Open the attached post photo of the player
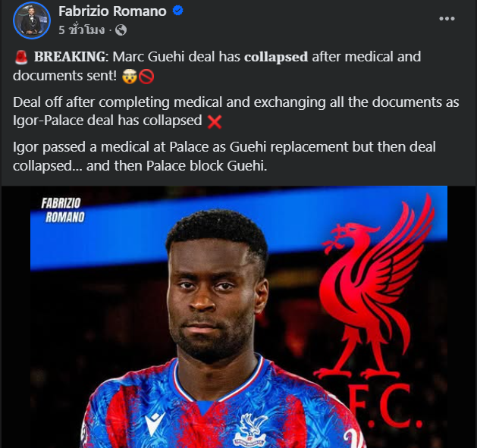Image resolution: width=477 pixels, height=448 pixels. click(239, 317)
